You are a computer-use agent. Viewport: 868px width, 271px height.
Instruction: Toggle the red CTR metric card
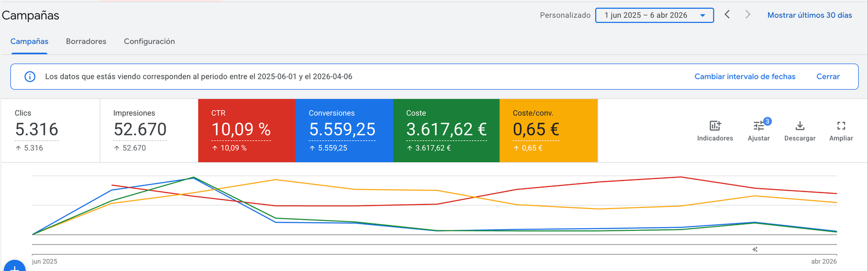247,130
